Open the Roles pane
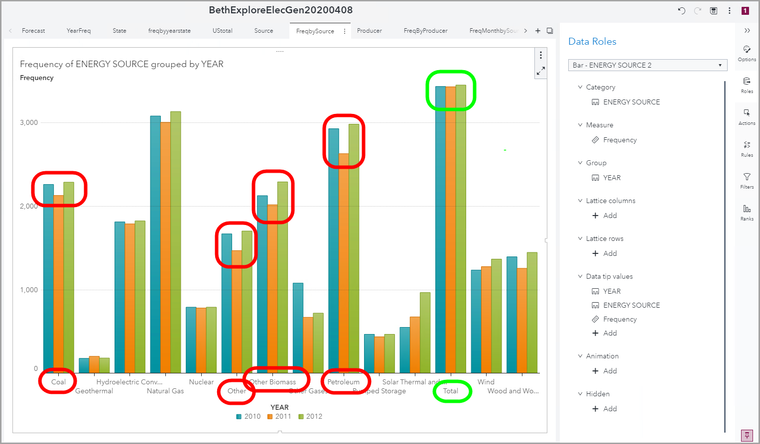The width and height of the screenshot is (760, 444). click(747, 85)
